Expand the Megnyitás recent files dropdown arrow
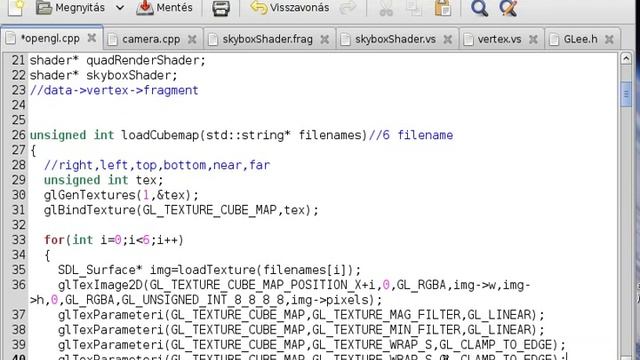 (x=120, y=7)
